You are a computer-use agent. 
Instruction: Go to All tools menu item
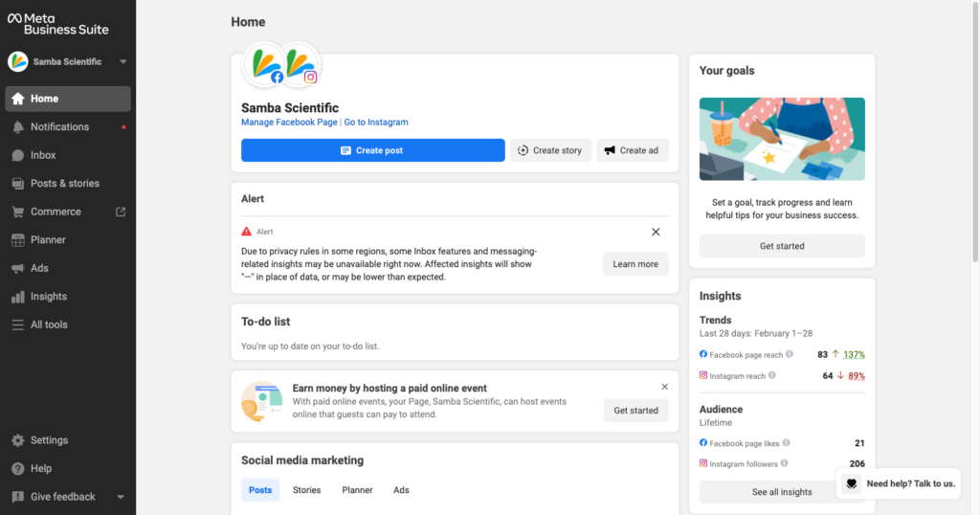(x=68, y=325)
